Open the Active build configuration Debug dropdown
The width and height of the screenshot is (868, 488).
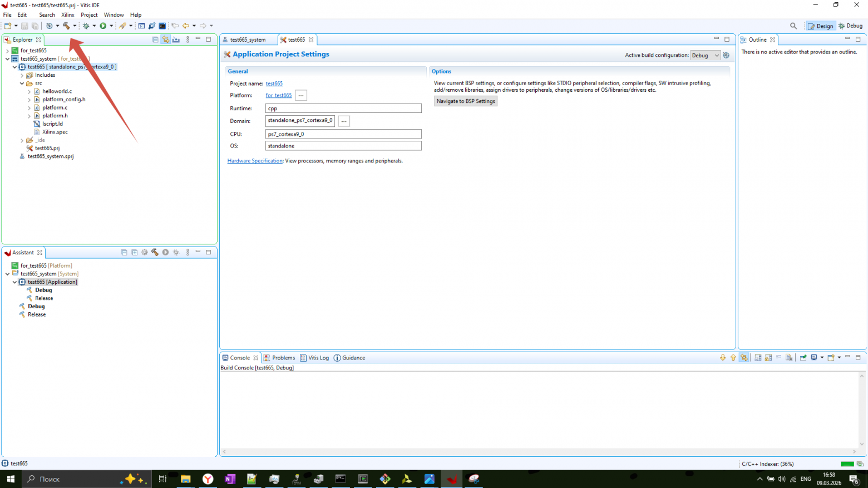point(705,55)
